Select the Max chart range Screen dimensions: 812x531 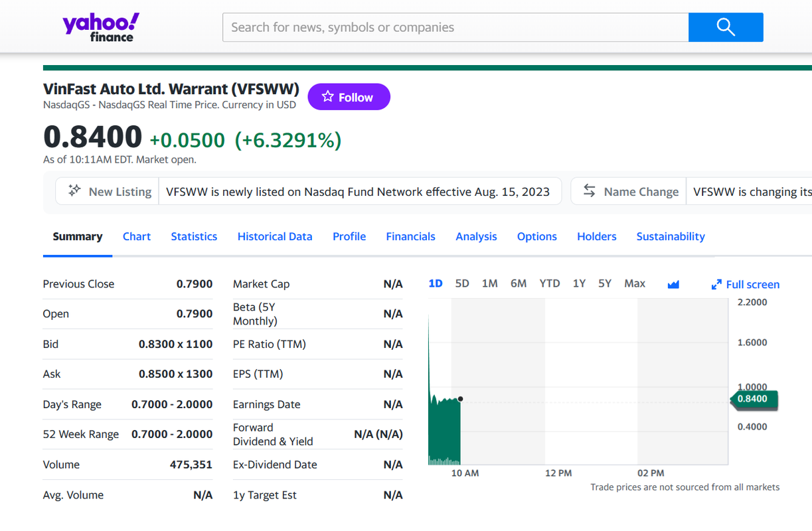tap(635, 283)
